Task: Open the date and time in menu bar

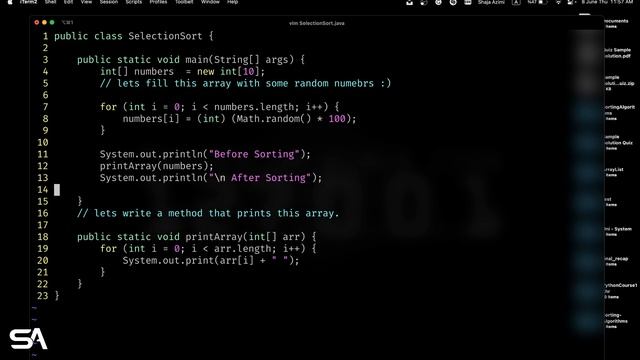Action: pos(607,2)
